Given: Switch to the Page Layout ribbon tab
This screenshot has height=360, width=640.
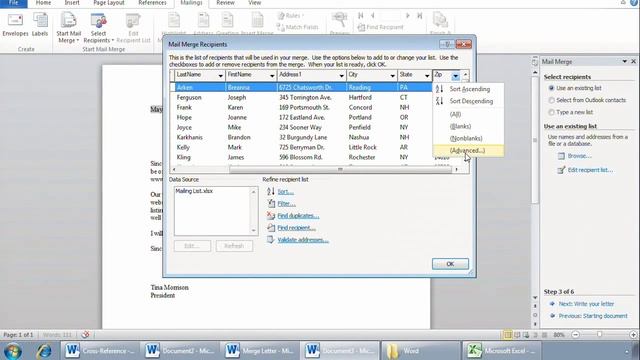Looking at the screenshot, I should [109, 3].
